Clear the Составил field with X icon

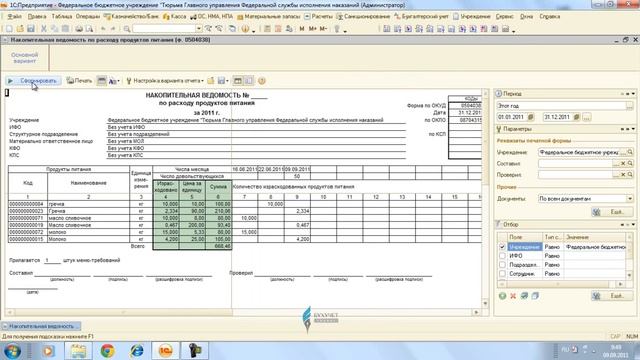tap(623, 163)
